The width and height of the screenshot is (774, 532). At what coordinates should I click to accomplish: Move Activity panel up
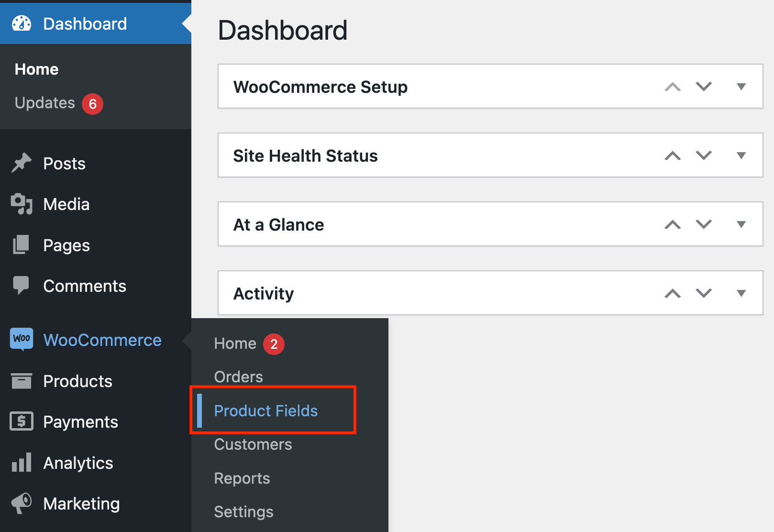pyautogui.click(x=673, y=293)
